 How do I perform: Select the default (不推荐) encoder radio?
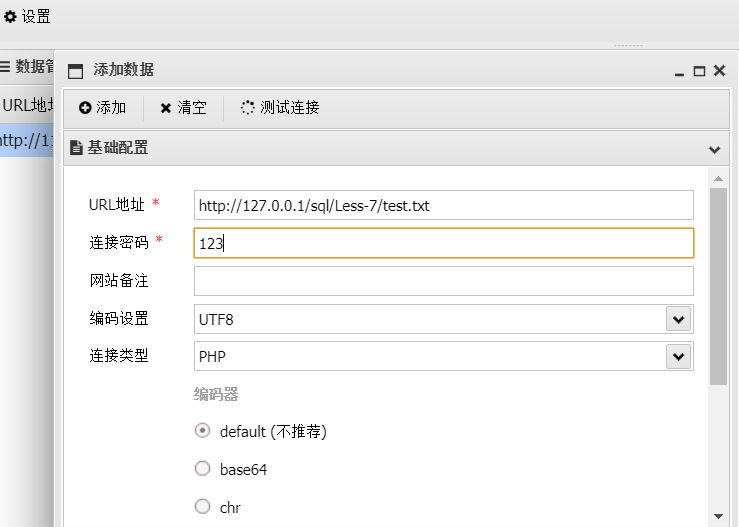[203, 431]
